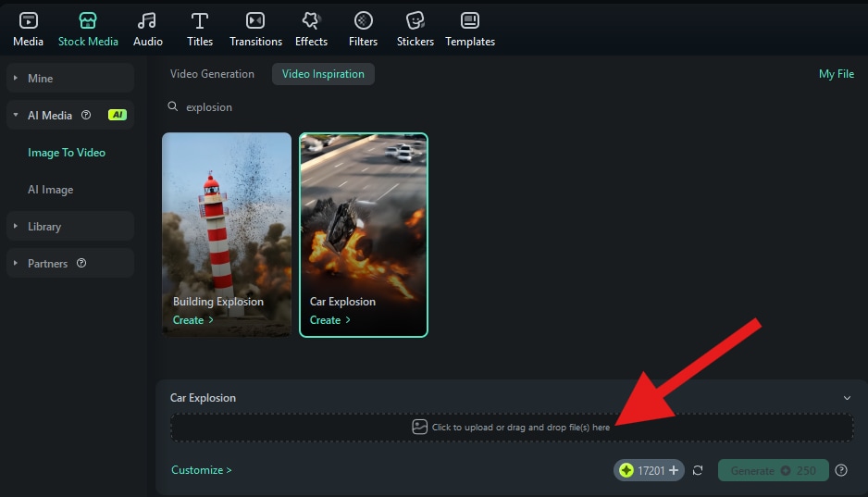Select the Building Explosion thumbnail
The height and width of the screenshot is (497, 868).
click(227, 235)
